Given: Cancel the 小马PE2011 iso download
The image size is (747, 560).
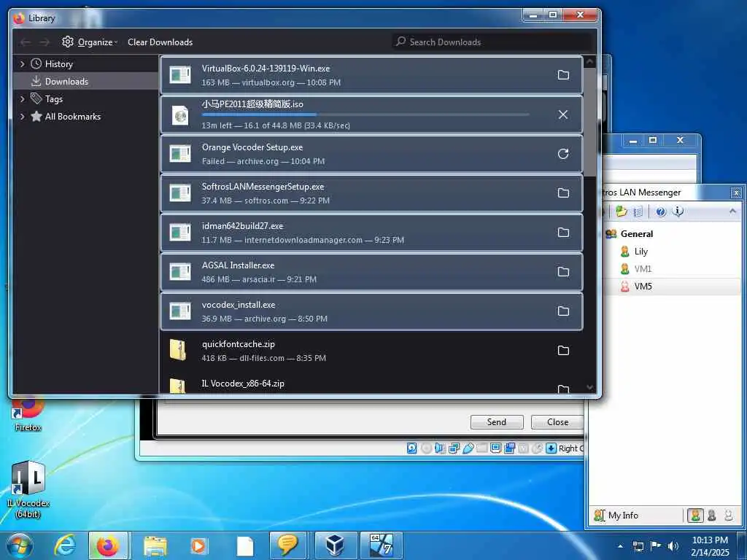Looking at the screenshot, I should click(x=563, y=114).
